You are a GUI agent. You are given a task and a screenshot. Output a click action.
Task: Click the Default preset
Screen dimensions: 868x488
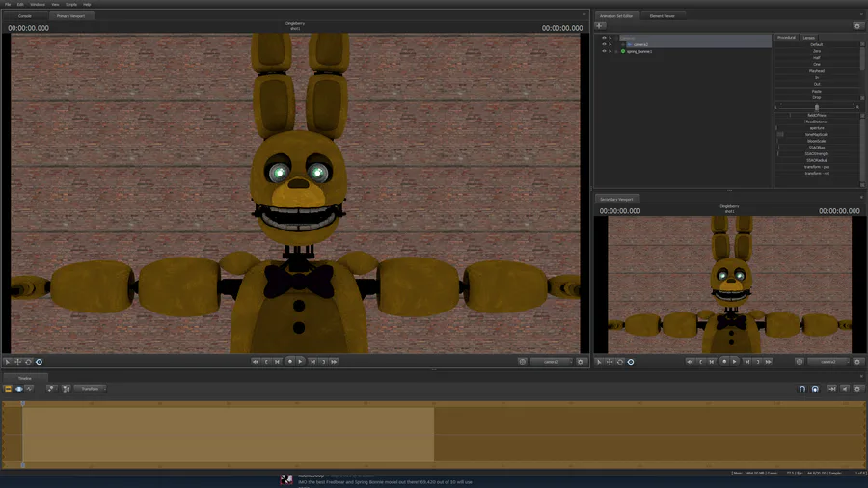[817, 44]
